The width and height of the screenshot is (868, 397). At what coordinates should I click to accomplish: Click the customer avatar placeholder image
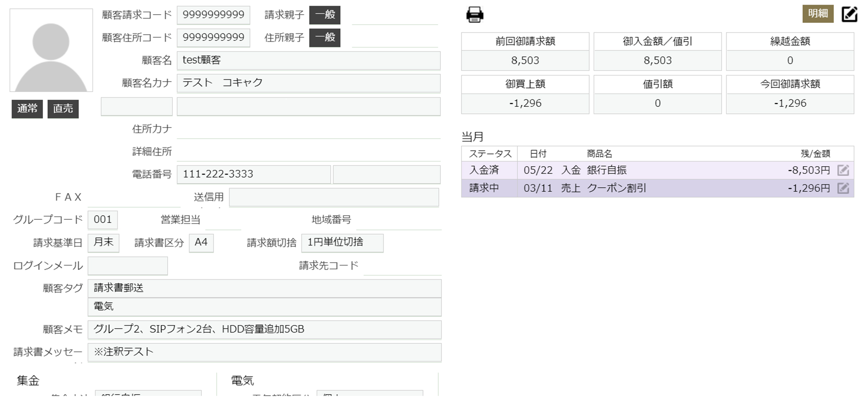51,50
